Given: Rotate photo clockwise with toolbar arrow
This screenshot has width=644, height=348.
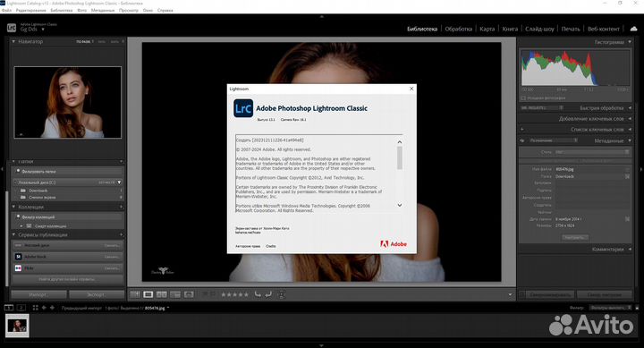Looking at the screenshot, I should pyautogui.click(x=268, y=294).
